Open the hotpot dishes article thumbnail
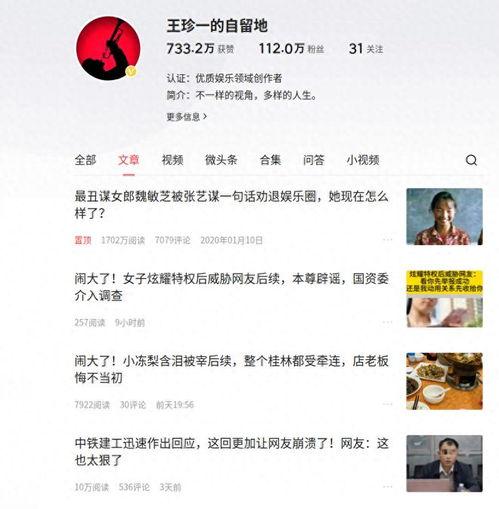This screenshot has height=509, width=499. (x=444, y=381)
